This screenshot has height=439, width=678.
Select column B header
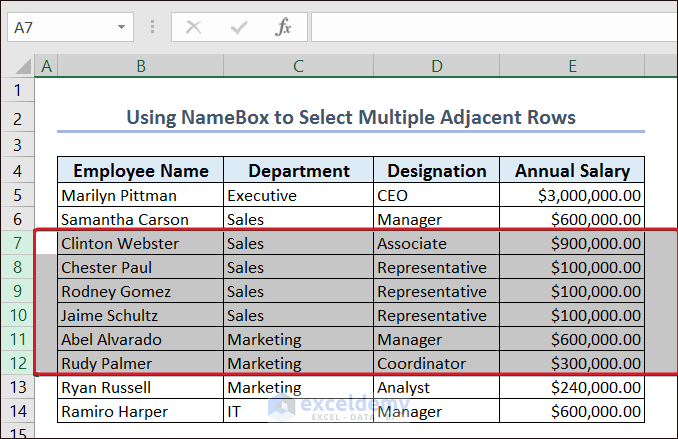point(140,66)
